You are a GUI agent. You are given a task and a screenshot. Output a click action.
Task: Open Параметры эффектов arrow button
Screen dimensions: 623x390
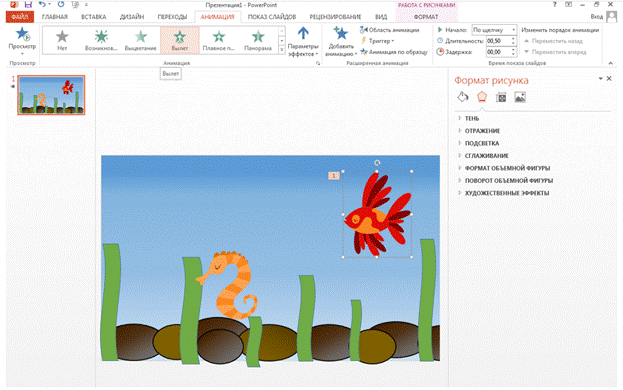303,33
